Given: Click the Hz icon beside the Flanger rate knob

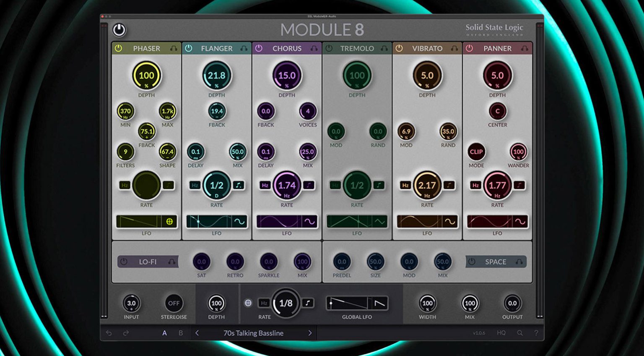Looking at the screenshot, I should click(194, 185).
